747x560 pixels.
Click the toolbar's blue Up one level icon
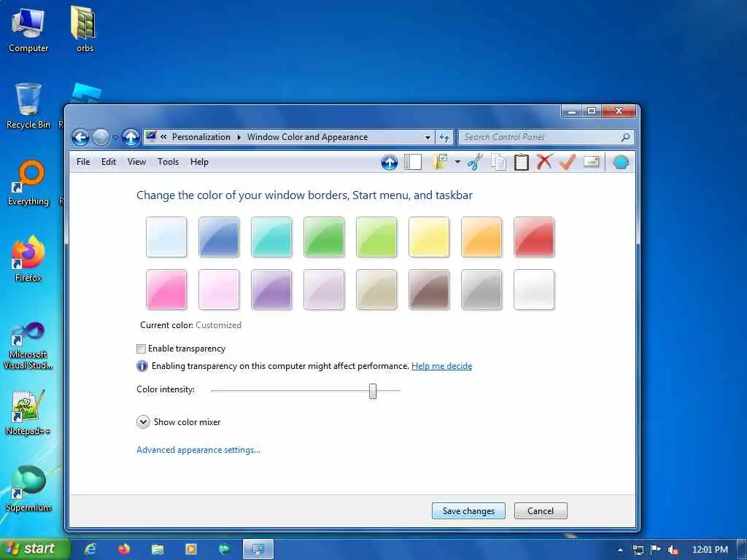390,163
